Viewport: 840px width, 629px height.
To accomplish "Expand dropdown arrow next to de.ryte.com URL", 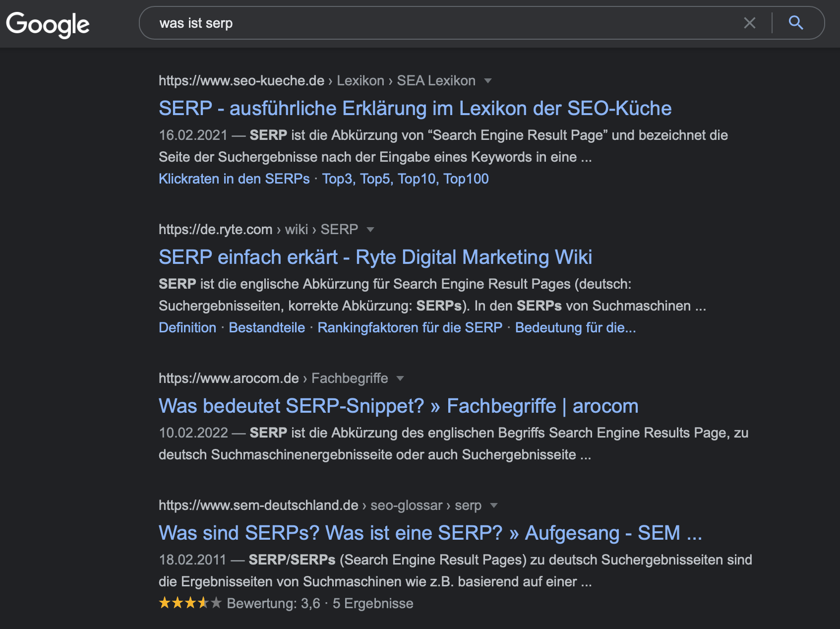I will [370, 230].
